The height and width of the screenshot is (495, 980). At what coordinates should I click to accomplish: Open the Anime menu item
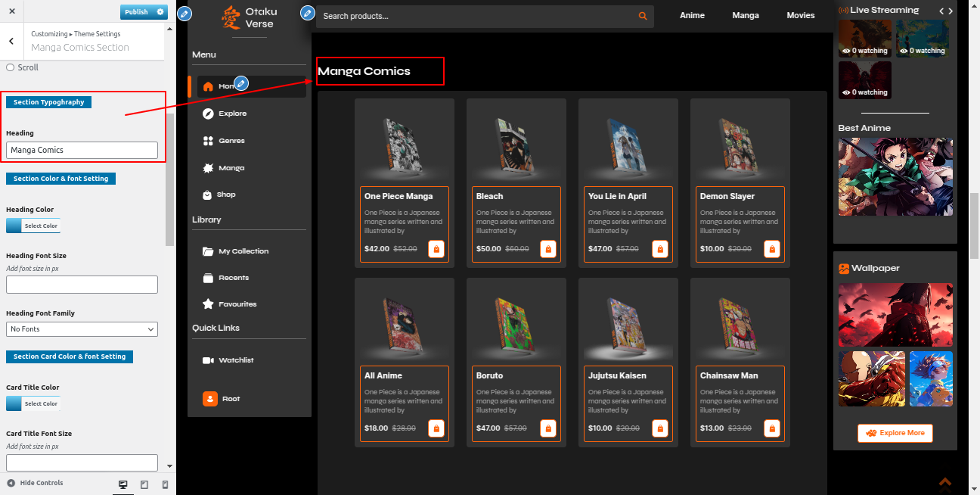pyautogui.click(x=692, y=15)
